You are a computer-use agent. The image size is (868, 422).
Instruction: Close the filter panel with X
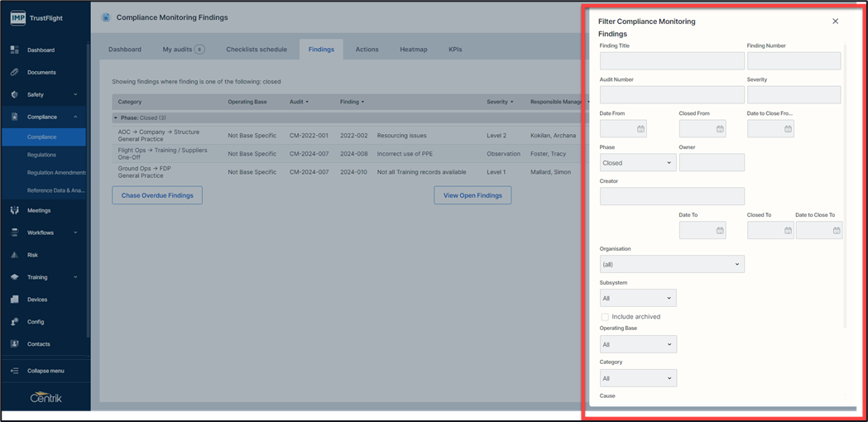point(835,22)
